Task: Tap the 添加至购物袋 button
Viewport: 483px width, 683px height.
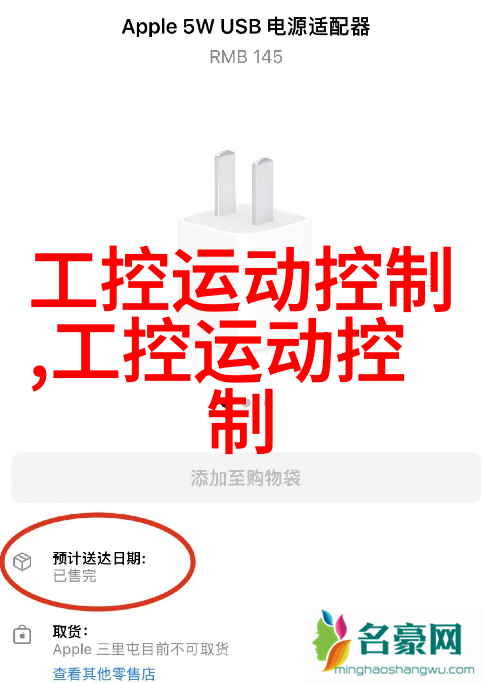Action: (x=246, y=478)
